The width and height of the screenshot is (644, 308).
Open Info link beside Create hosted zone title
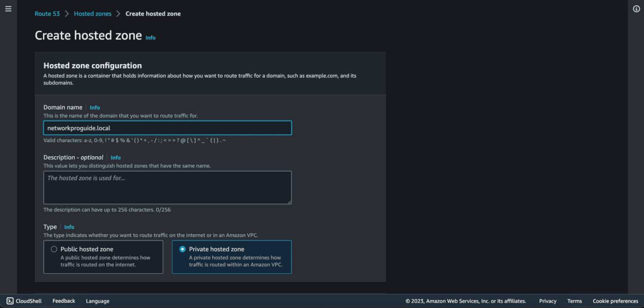(x=151, y=38)
